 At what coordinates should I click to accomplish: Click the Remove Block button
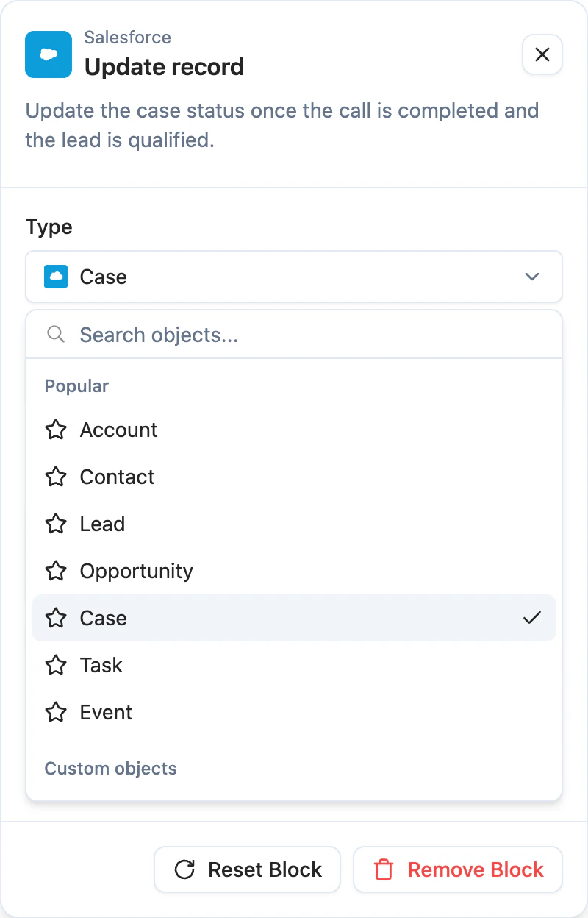click(458, 869)
